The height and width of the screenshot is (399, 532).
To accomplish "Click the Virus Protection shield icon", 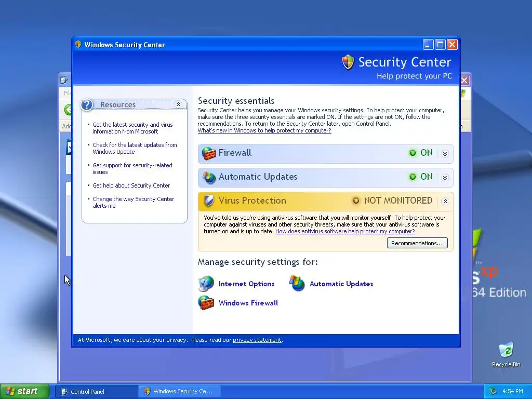I will pos(209,201).
